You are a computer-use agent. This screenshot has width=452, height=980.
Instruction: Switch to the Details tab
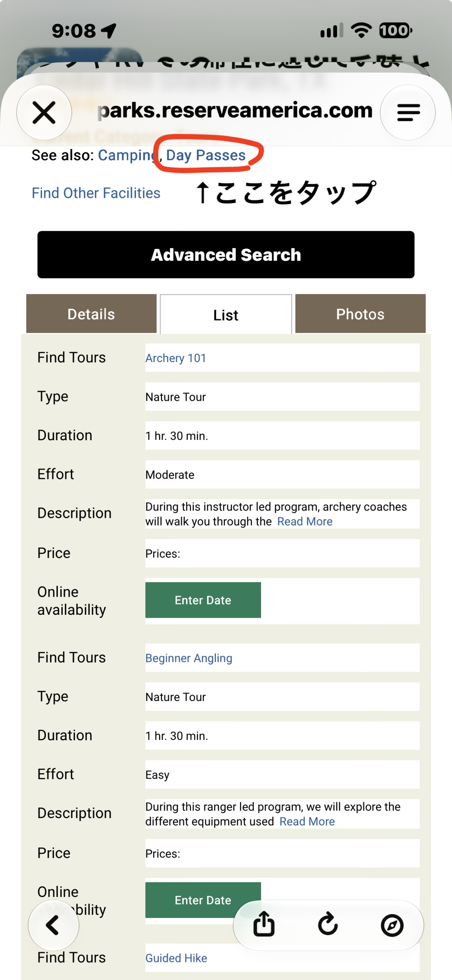tap(91, 314)
